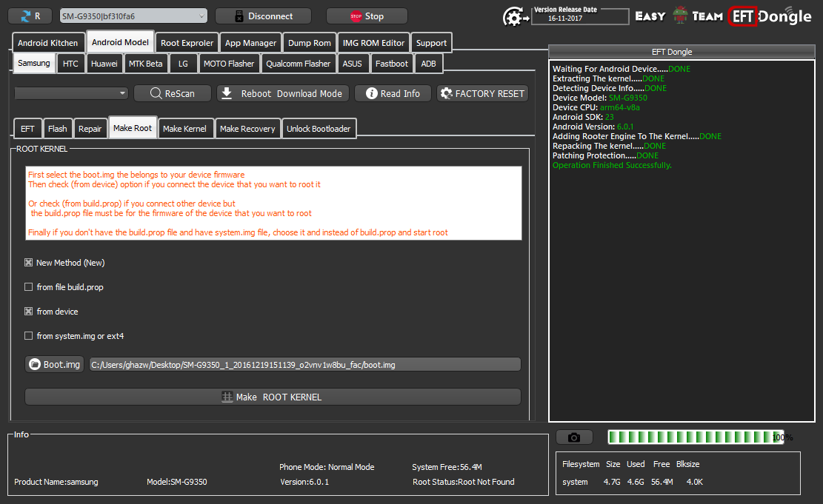Switch to the Flash sub-tab

click(x=57, y=129)
